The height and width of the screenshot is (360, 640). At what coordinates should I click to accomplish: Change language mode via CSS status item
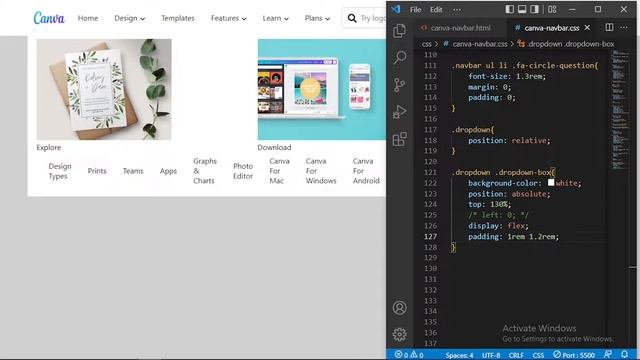click(x=538, y=355)
